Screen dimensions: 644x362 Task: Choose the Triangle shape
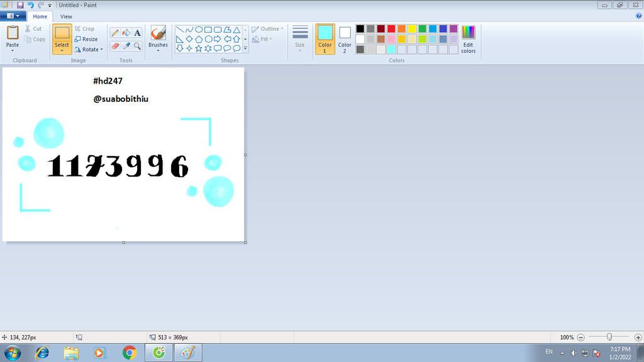[236, 30]
